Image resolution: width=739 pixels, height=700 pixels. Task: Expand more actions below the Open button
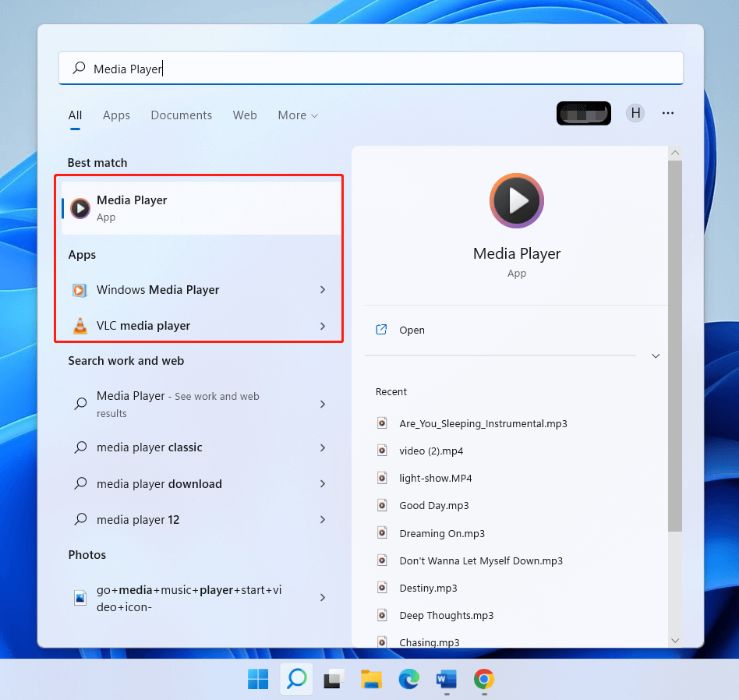click(x=656, y=355)
